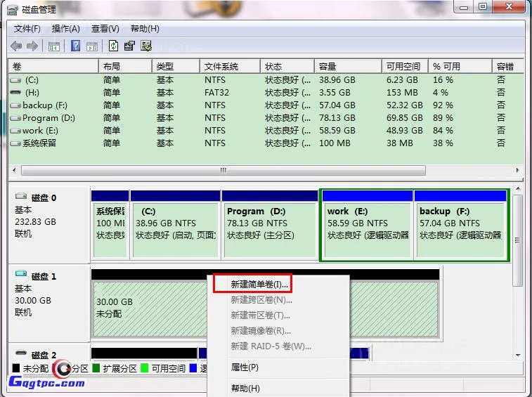The height and width of the screenshot is (397, 532).
Task: Click the 232.83 GB label under 磁盘 0
Action: tap(35, 222)
